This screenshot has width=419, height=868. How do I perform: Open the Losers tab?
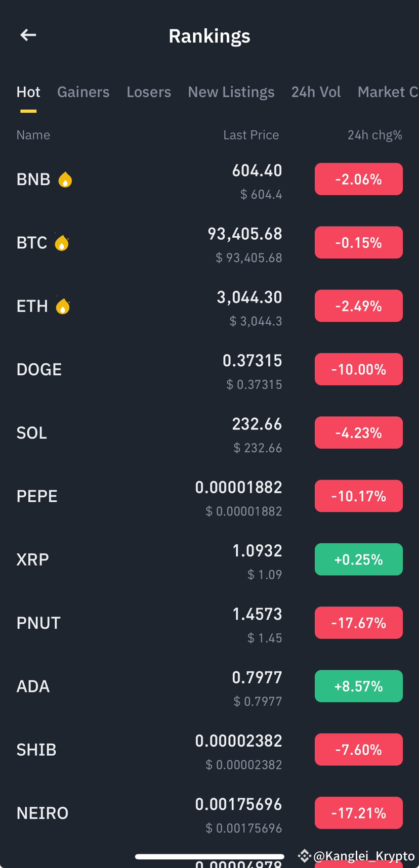(149, 92)
